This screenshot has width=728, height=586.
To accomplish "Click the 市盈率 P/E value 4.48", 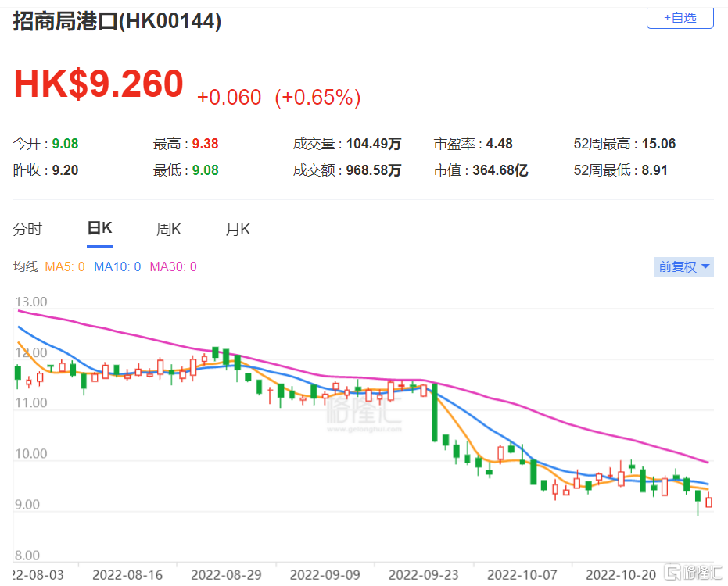I will click(499, 144).
